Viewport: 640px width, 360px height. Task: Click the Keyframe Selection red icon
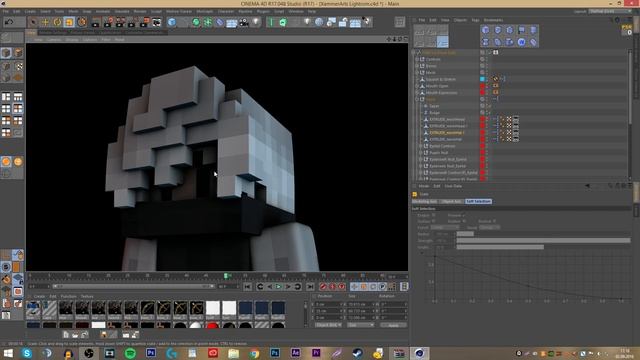coord(342,287)
